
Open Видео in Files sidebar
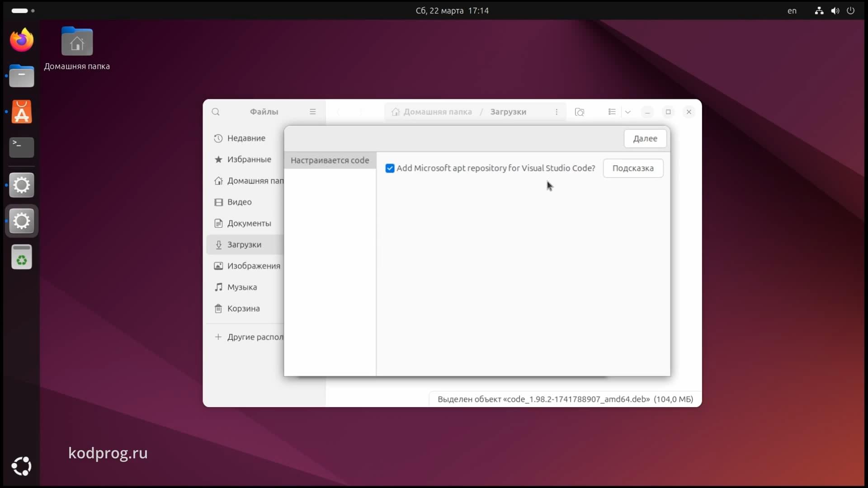[x=245, y=202]
